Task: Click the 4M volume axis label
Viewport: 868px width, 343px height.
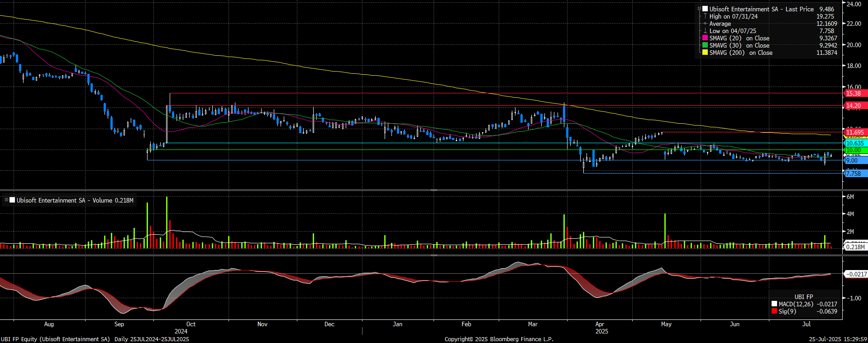Action: click(x=850, y=214)
